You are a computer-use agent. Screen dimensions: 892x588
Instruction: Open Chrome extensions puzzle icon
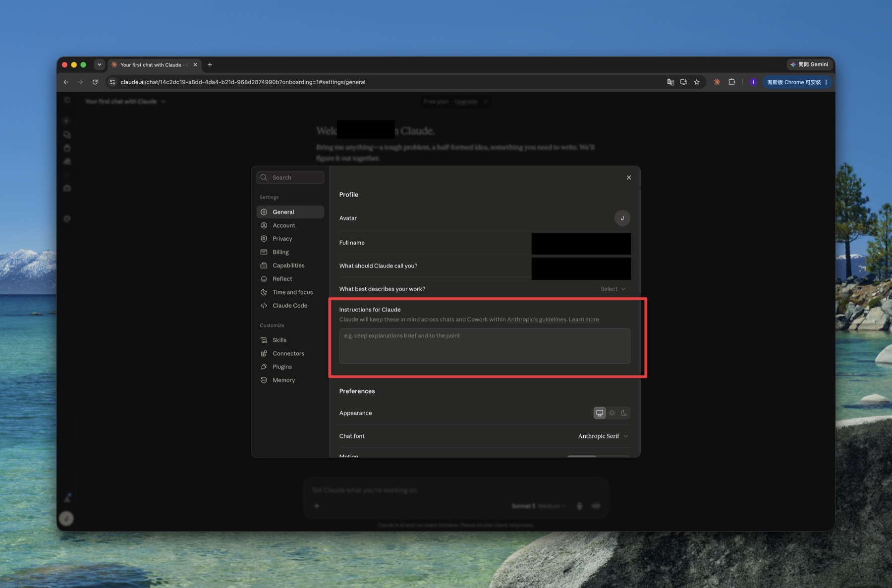coord(732,82)
